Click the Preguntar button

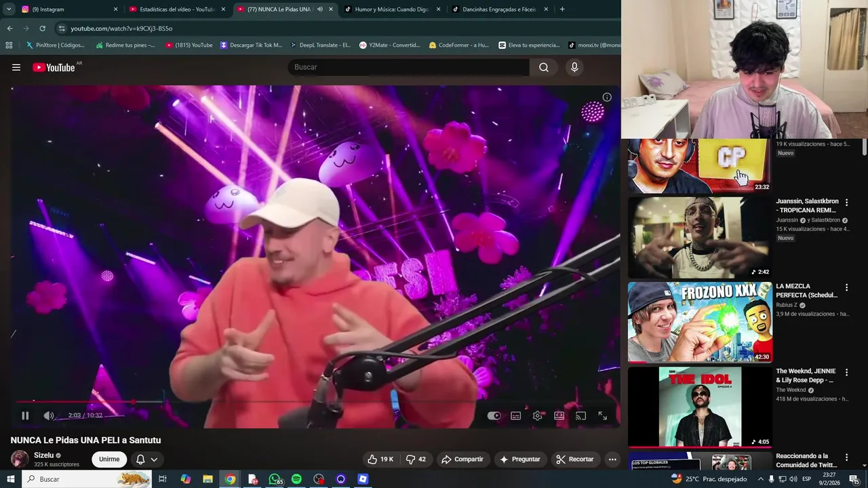coord(520,459)
